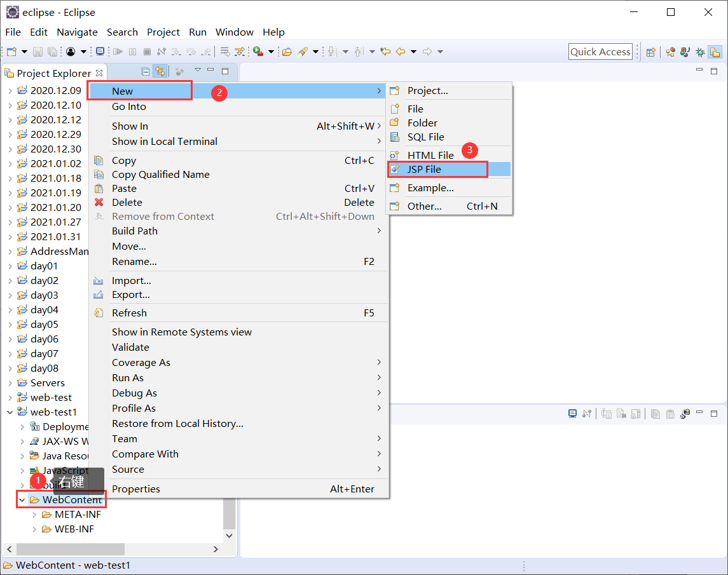This screenshot has width=728, height=575.
Task: Collapse the web-test1 project node
Action: 10,412
